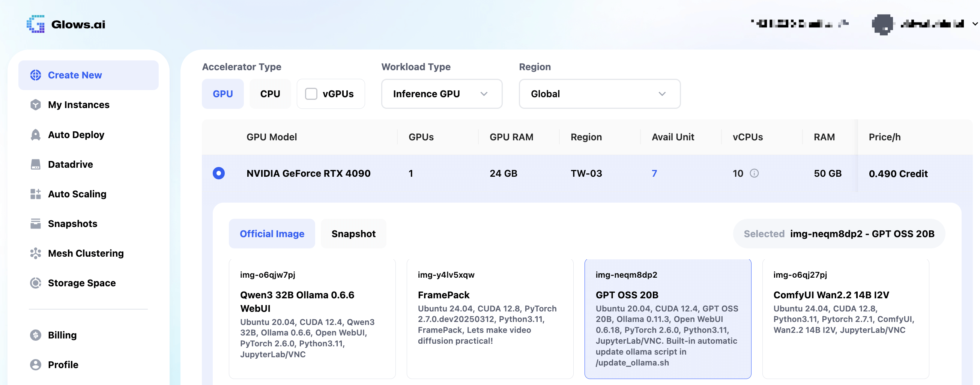
Task: Click the Billing dollar icon
Action: point(36,335)
